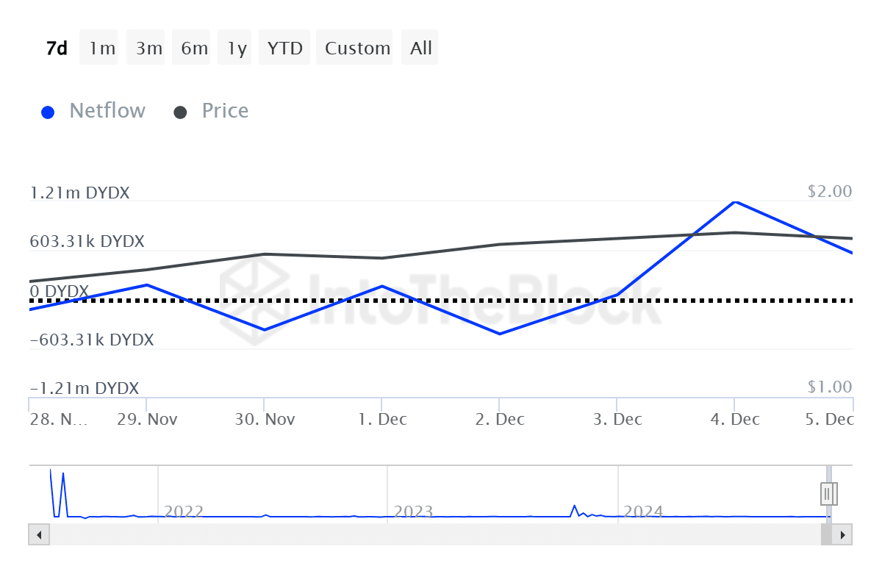
Task: Choose the All time range
Action: [x=420, y=47]
